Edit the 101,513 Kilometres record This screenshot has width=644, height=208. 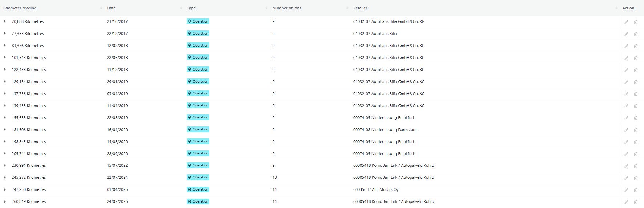tap(626, 58)
